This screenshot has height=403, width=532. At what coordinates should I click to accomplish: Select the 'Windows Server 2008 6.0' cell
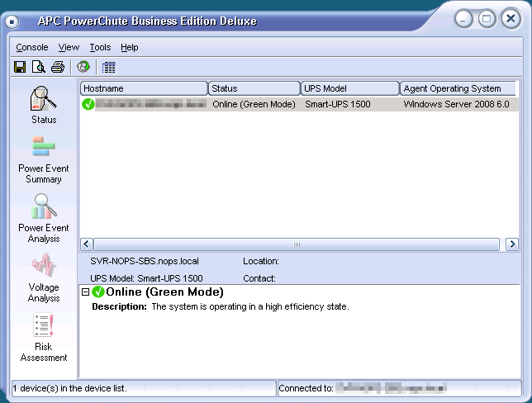click(456, 104)
